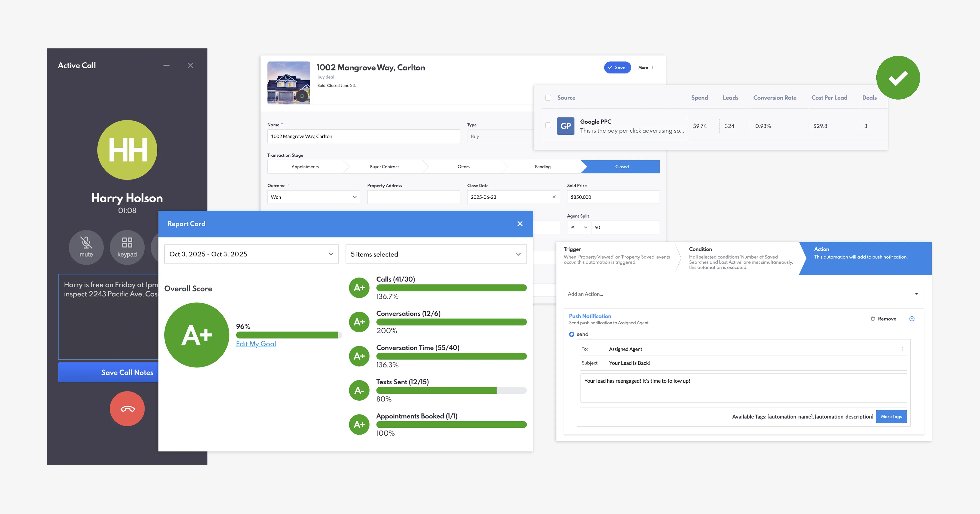Collapse the Push Notification action panel
The width and height of the screenshot is (980, 514).
[912, 318]
